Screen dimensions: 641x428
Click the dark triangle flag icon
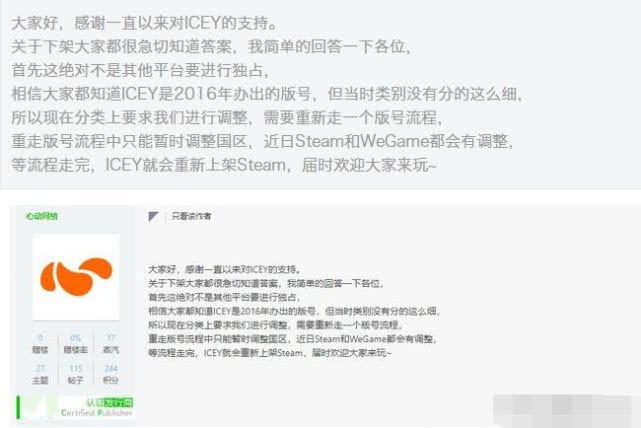point(153,216)
